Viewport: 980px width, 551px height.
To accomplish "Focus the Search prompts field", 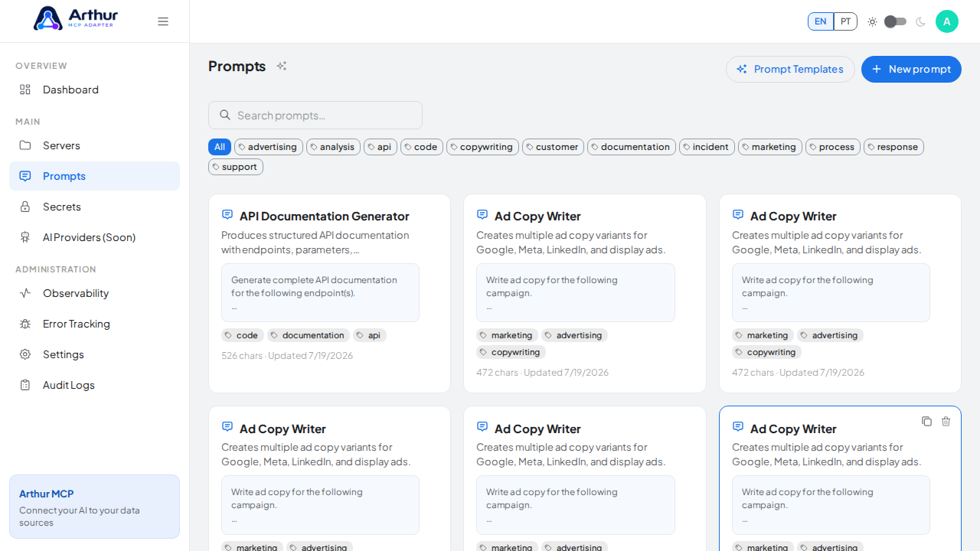I will (315, 115).
